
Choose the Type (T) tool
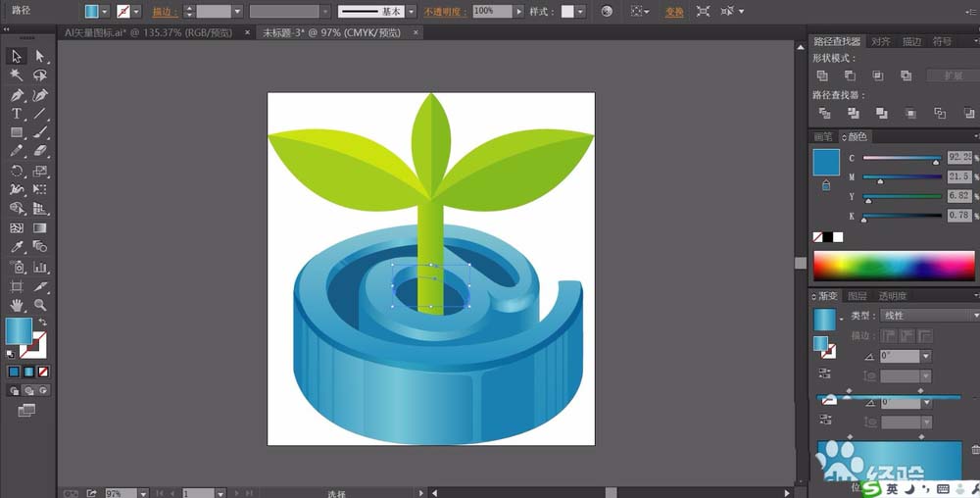click(x=17, y=114)
